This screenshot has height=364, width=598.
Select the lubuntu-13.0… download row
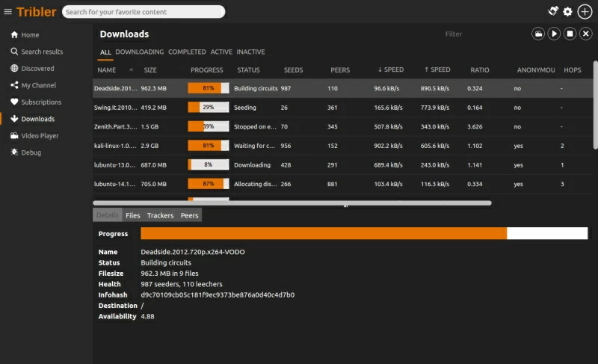343,164
